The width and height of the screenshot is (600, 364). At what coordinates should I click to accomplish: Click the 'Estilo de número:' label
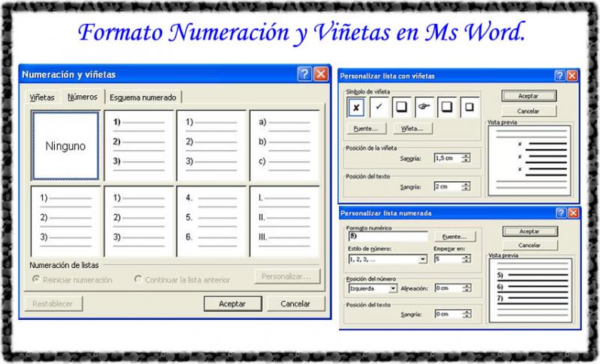pos(370,249)
